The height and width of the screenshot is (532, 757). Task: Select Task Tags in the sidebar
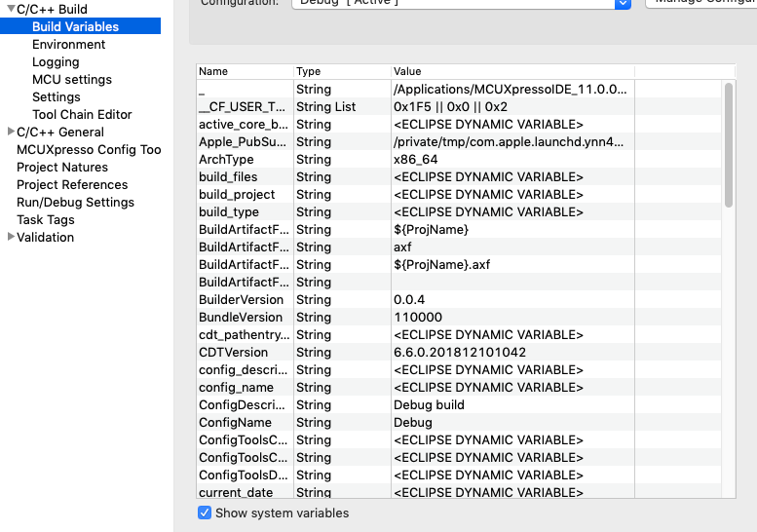pyautogui.click(x=46, y=219)
